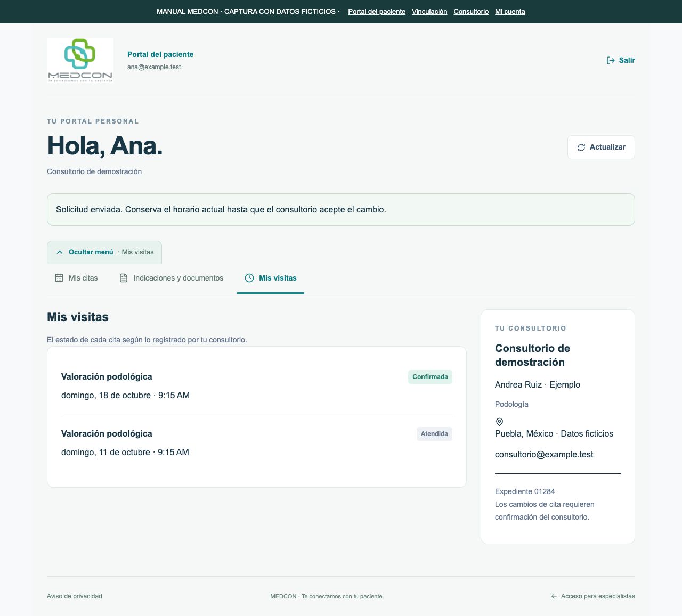Click the left arrow icon by Acceso para especialistas
The image size is (682, 616).
(554, 596)
